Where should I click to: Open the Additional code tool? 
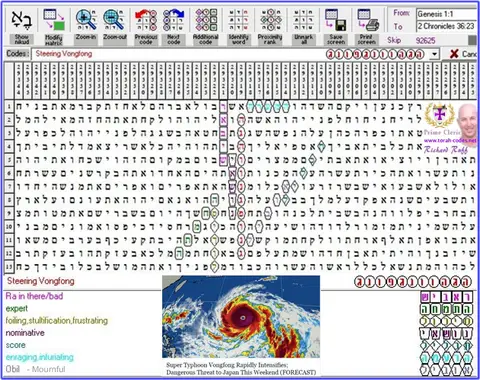coord(206,20)
